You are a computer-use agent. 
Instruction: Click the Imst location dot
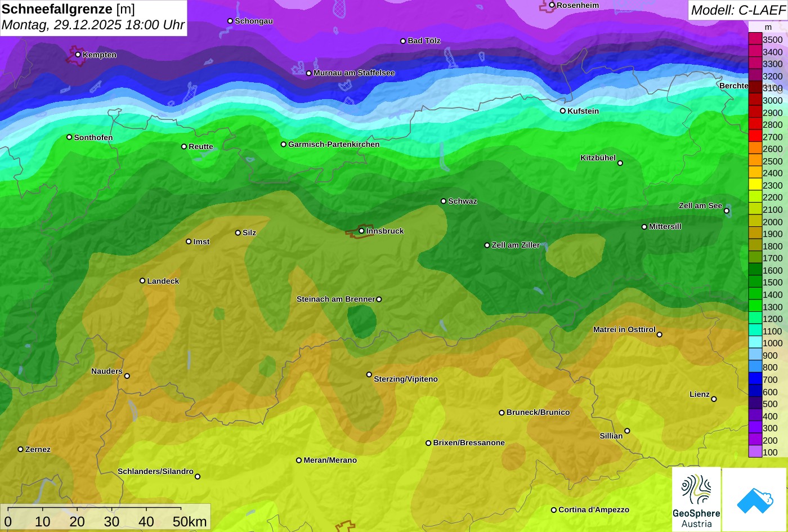click(x=189, y=242)
